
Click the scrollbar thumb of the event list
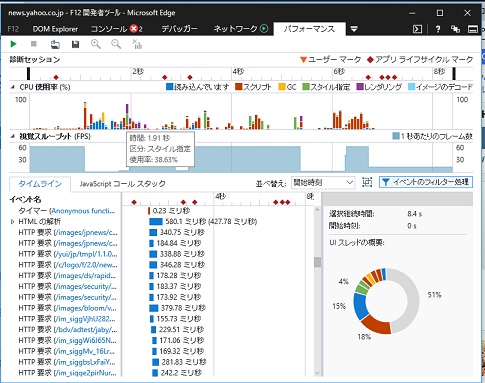[317, 262]
